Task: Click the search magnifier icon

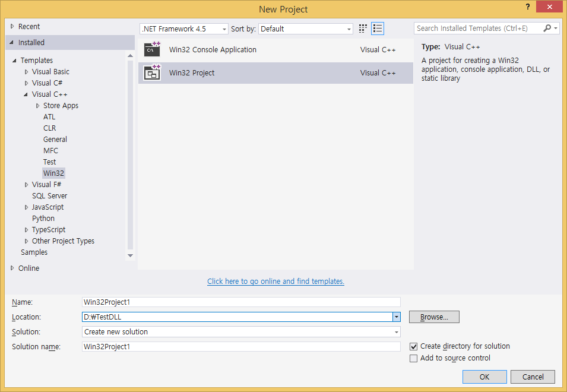Action: [547, 29]
